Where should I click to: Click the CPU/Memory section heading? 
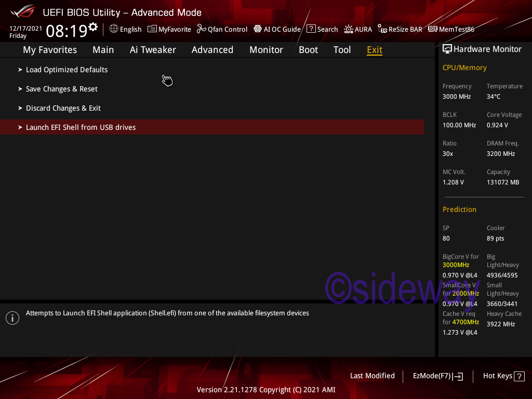[464, 68]
